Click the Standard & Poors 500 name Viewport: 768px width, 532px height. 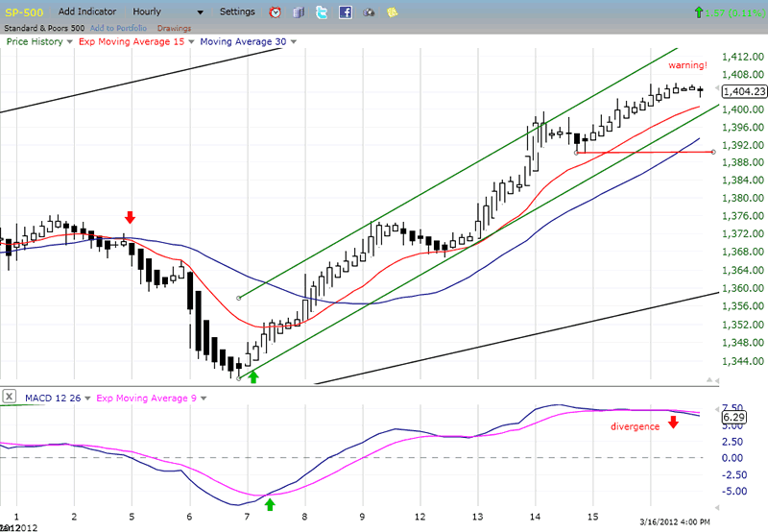44,28
